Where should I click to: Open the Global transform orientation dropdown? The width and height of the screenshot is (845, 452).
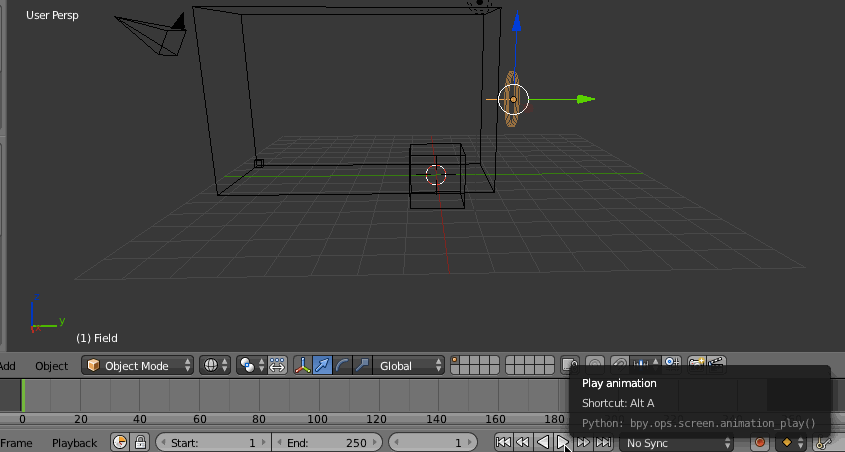(x=408, y=365)
